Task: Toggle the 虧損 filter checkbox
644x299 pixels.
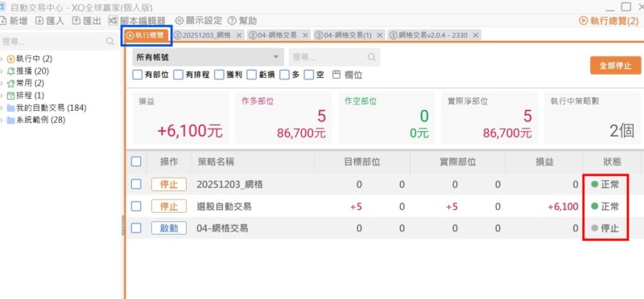Action: pos(252,75)
